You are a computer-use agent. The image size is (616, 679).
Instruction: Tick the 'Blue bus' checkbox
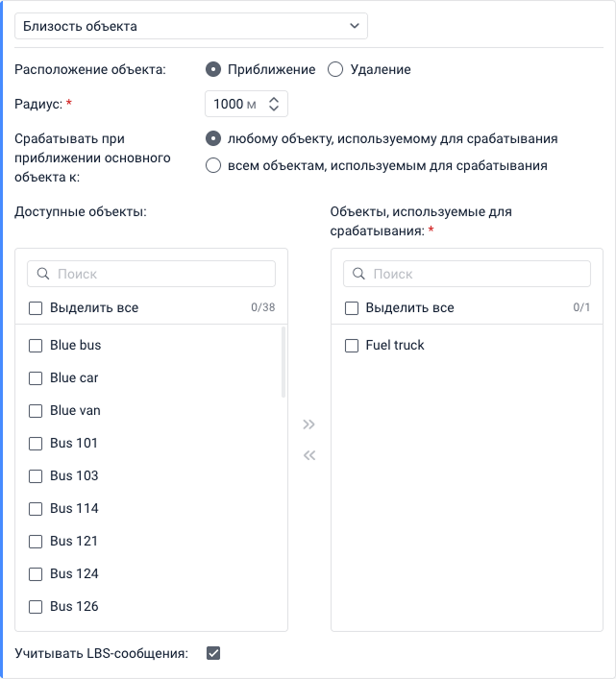pyautogui.click(x=36, y=345)
